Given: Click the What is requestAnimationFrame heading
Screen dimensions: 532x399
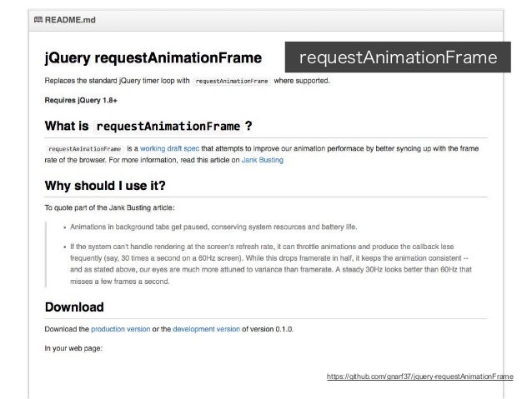Looking at the screenshot, I should pos(148,126).
